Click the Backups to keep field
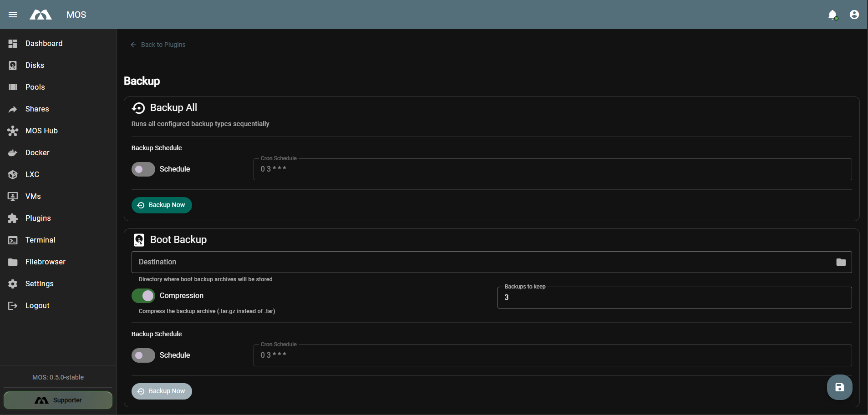The image size is (868, 415). [x=675, y=298]
